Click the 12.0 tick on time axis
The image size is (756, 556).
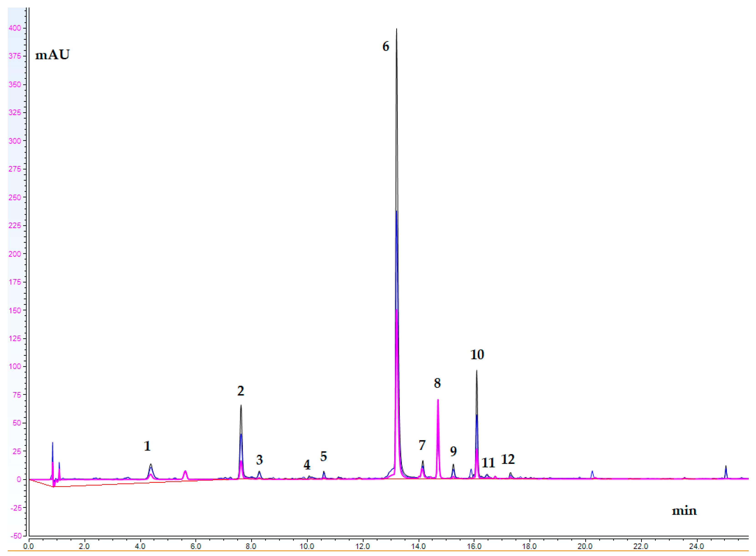tap(363, 546)
